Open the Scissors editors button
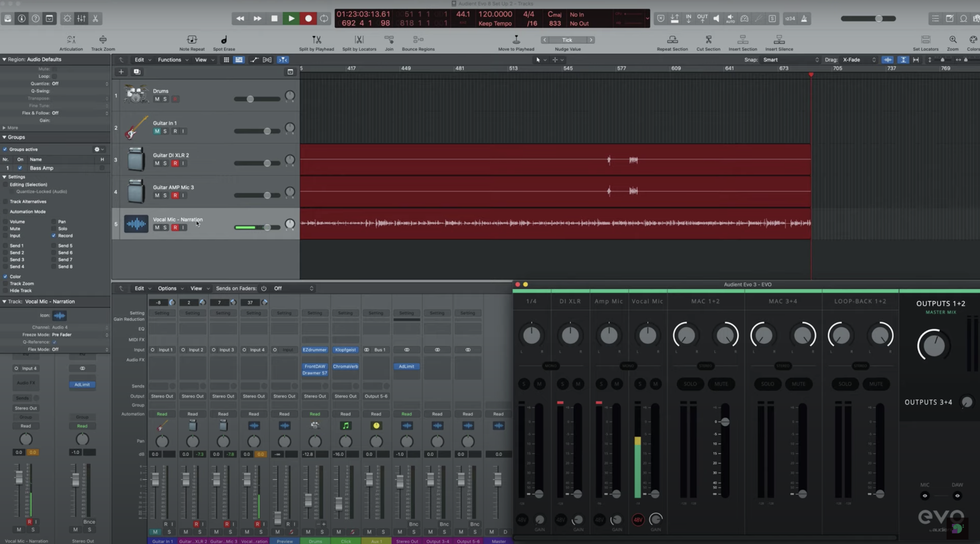This screenshot has width=980, height=544. 95,19
